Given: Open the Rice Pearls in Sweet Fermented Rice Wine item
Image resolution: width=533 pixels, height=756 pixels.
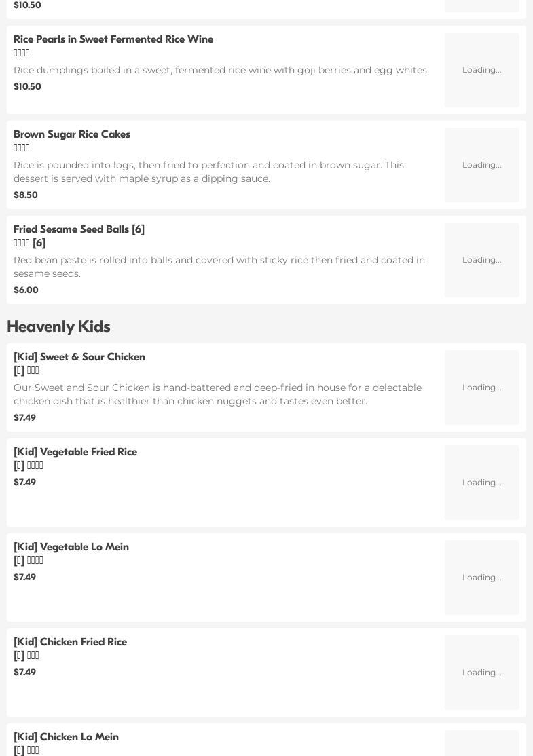Looking at the screenshot, I should (x=113, y=39).
